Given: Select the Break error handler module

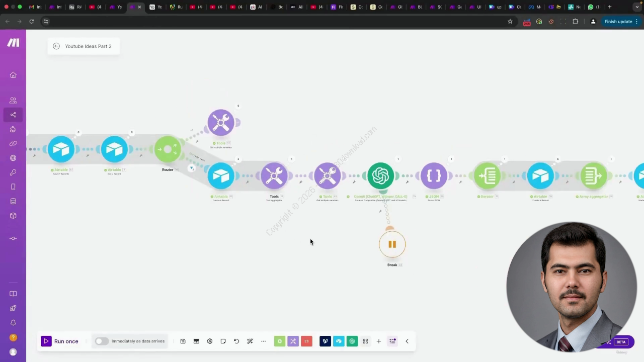Looking at the screenshot, I should 392,244.
